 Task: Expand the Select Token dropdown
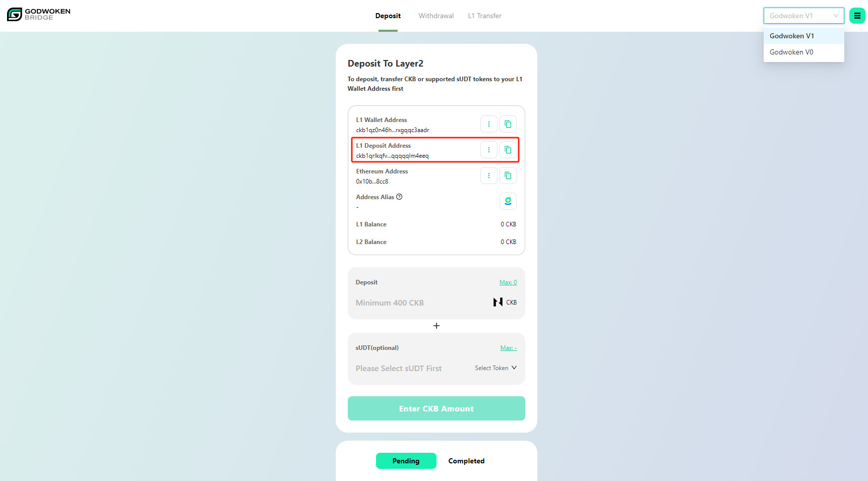(x=495, y=368)
